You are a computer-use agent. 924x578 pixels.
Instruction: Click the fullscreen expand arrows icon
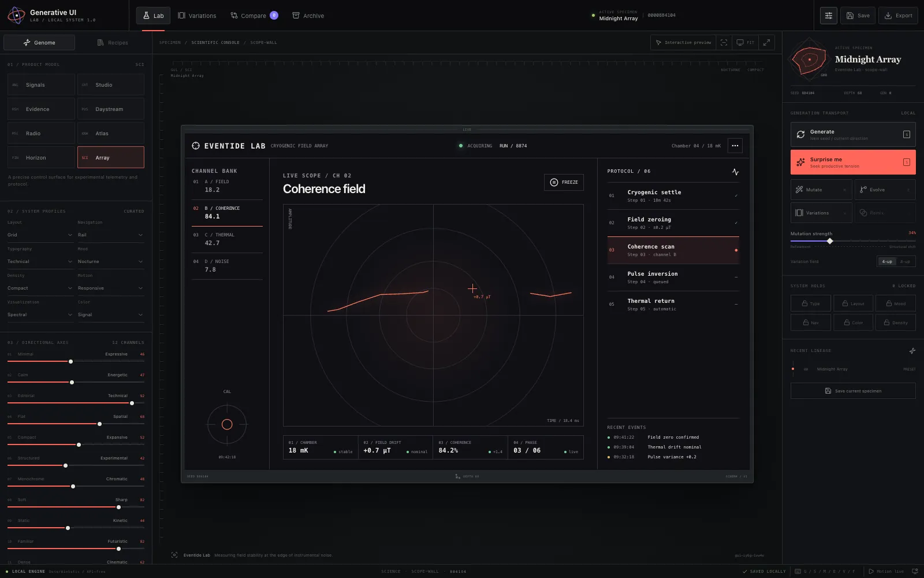[x=766, y=42]
